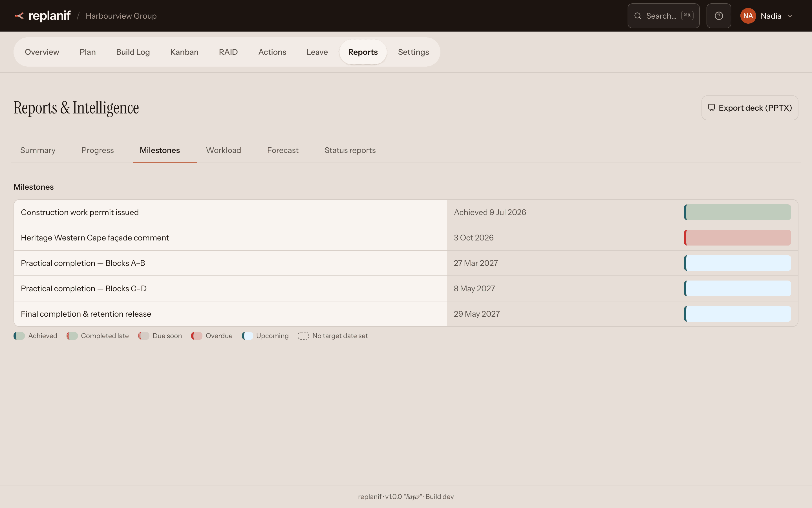Open the Settings tab
Image resolution: width=812 pixels, height=508 pixels.
click(x=413, y=52)
